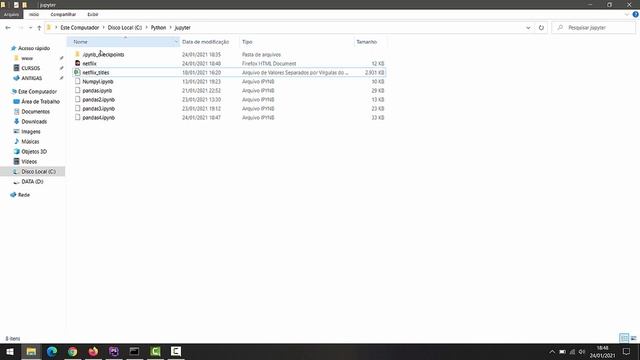This screenshot has height=360, width=640.
Task: Select the .ipynb_checkpoints folder
Action: pos(103,54)
